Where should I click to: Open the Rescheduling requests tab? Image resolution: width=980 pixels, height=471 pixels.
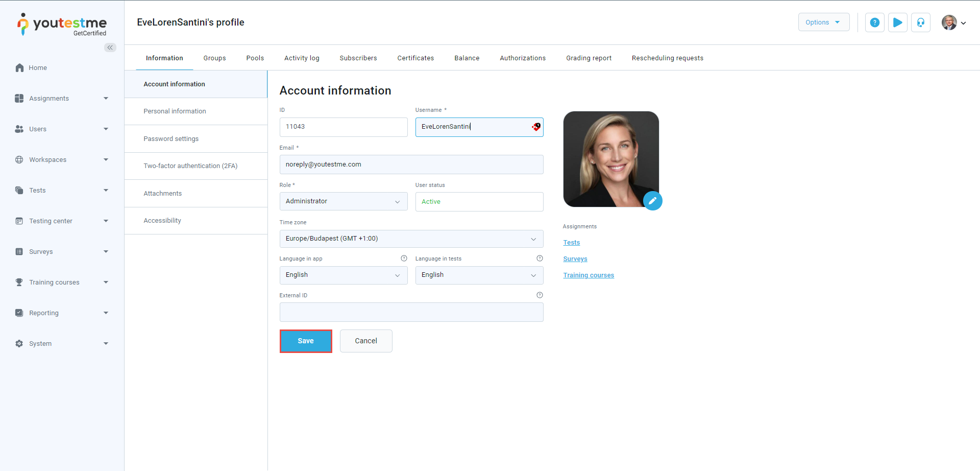tap(668, 58)
